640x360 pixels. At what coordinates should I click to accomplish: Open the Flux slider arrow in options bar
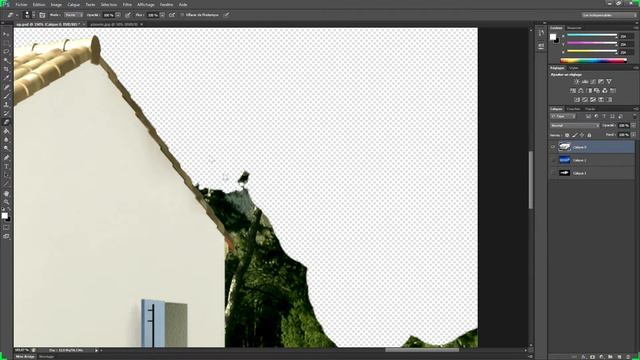tap(162, 15)
